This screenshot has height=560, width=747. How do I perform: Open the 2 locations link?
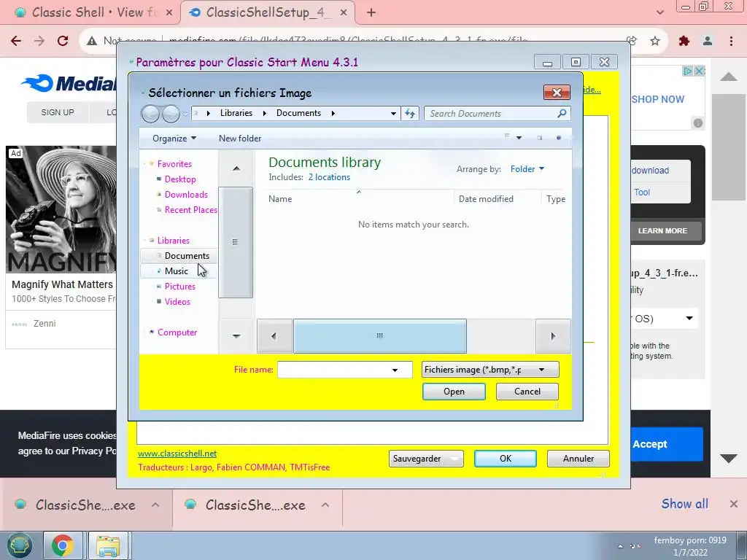tap(329, 177)
